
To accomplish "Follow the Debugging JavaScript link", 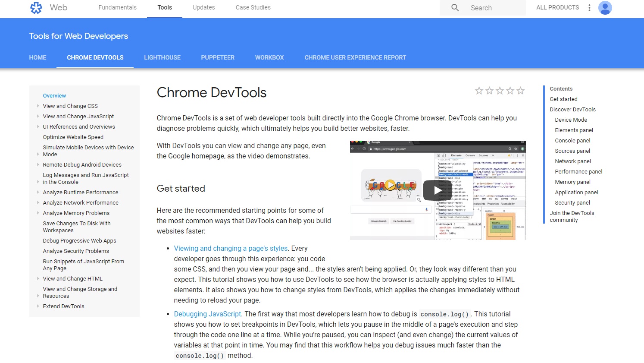I will click(x=207, y=314).
